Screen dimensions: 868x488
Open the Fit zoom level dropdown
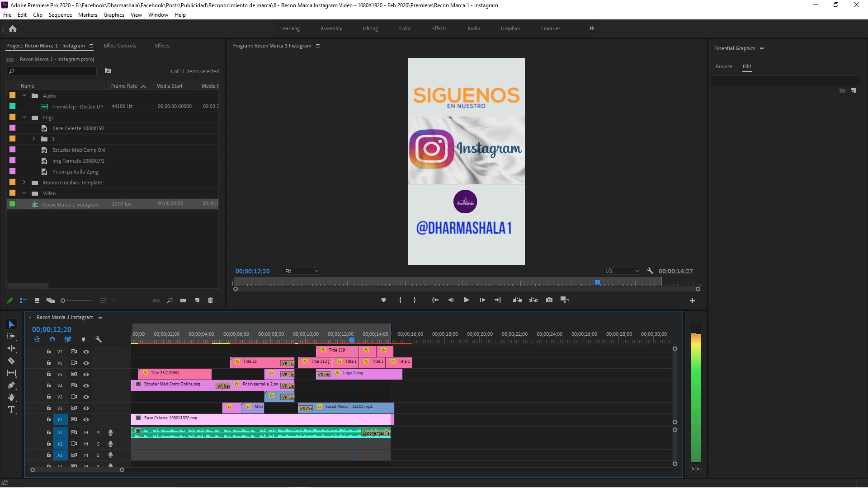(x=301, y=271)
